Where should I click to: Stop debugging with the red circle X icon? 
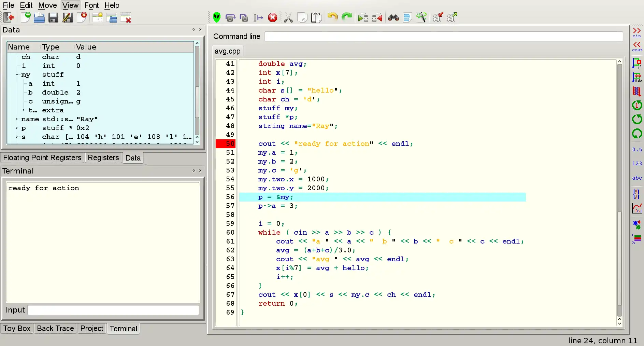coord(273,17)
